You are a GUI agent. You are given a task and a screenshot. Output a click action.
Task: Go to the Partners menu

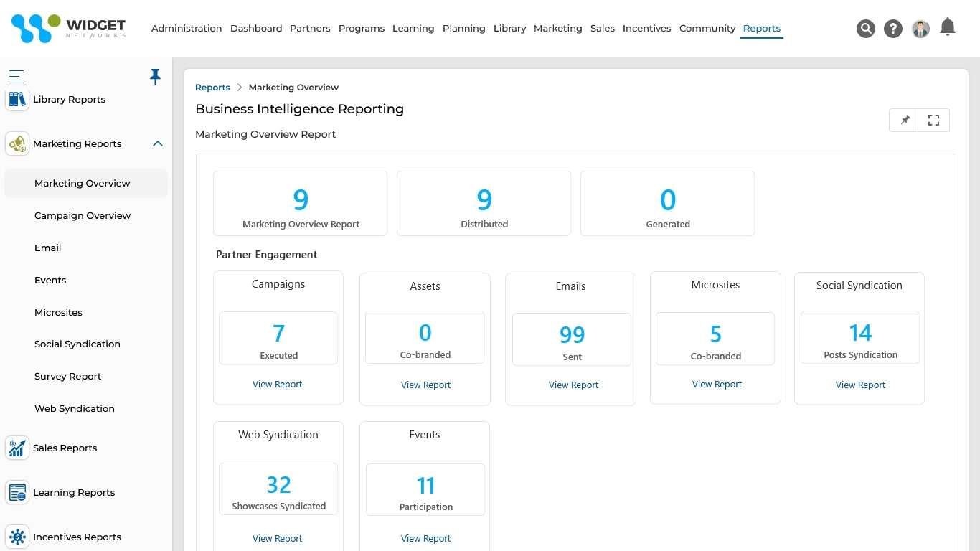310,29
